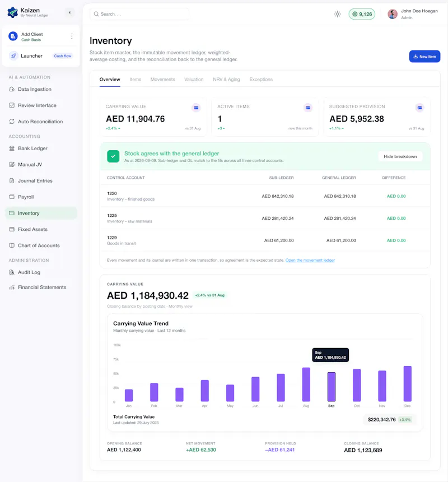Click the AED 5,952.38 suggested provision value

[x=357, y=119]
